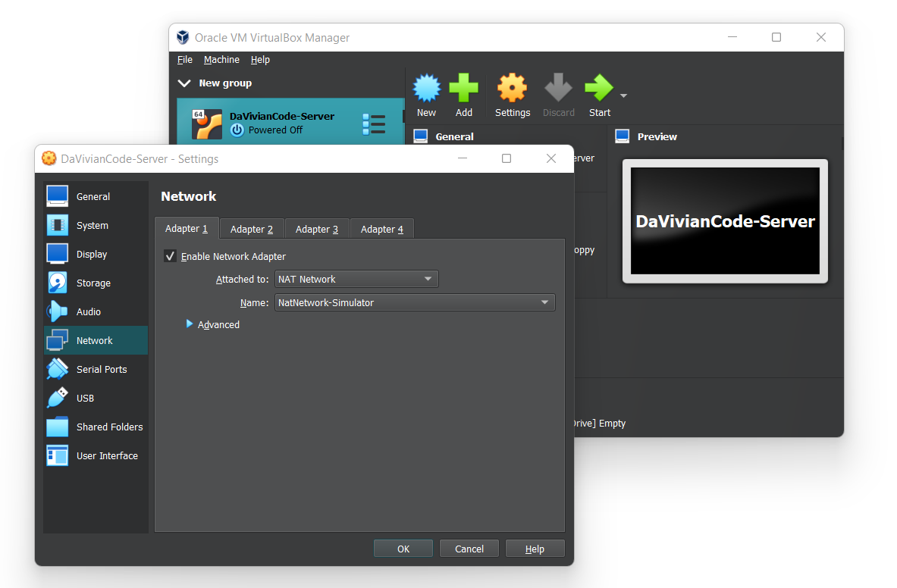Click the VirtualBox cube logo in Manager title bar
Image resolution: width=897 pixels, height=588 pixels.
point(183,37)
